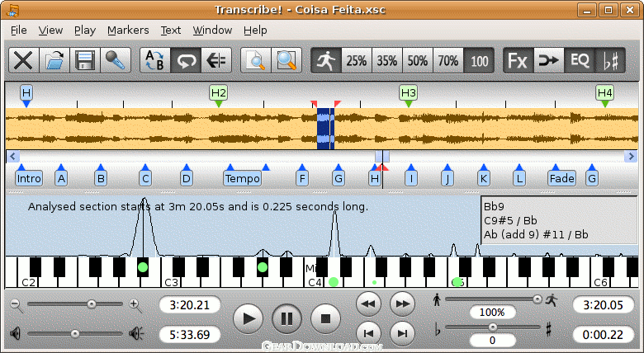The image size is (644, 353).
Task: Jump to previous marker button
Action: click(x=368, y=333)
